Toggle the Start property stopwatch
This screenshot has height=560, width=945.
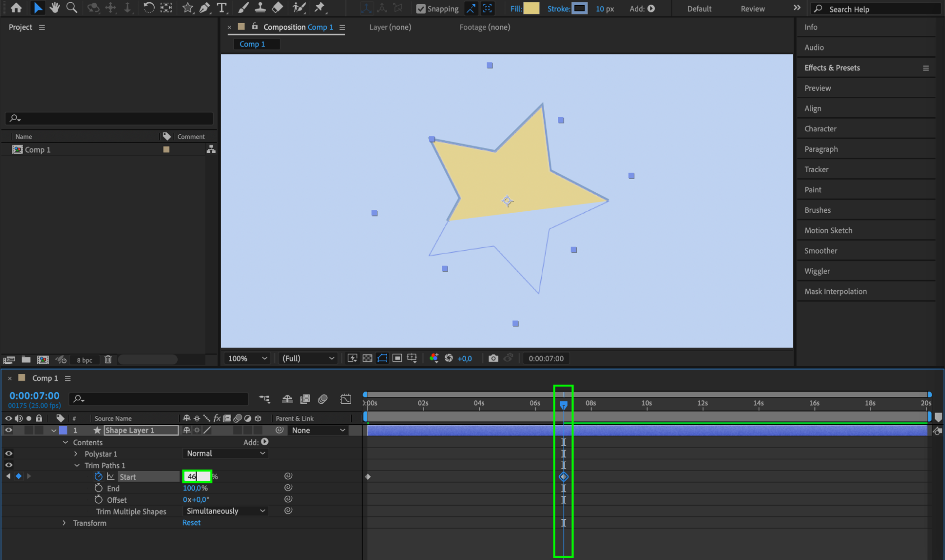(98, 476)
